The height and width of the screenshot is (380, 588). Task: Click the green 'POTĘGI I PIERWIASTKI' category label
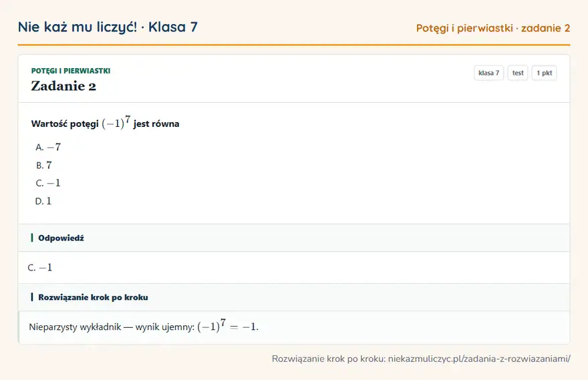pos(71,71)
